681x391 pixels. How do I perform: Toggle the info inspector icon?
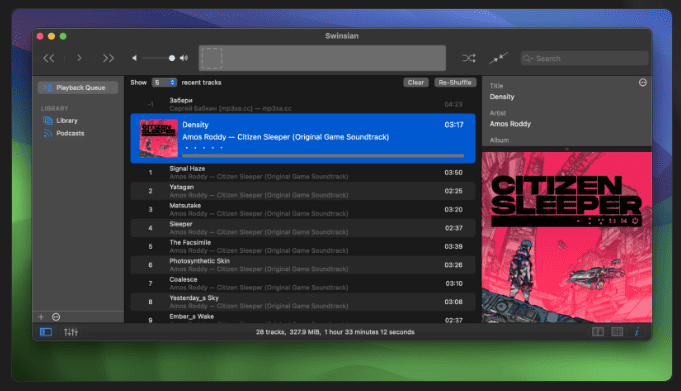tap(637, 332)
